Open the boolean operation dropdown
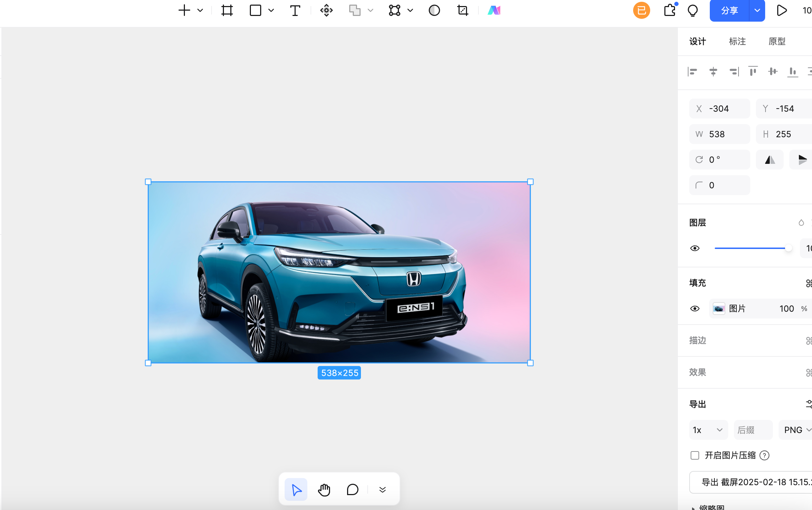Viewport: 812px width, 510px height. pos(371,10)
